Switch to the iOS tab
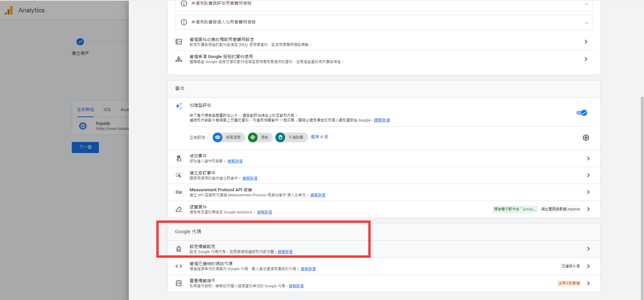 click(x=107, y=110)
